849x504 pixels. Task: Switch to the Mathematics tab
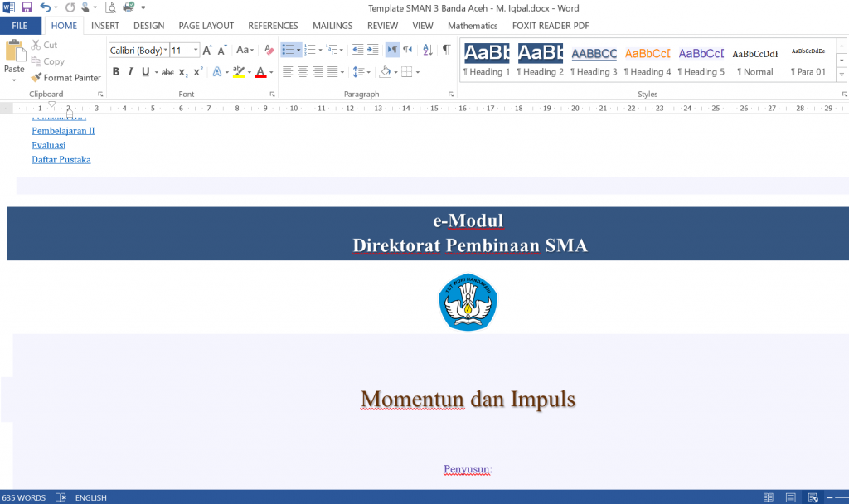pos(472,26)
